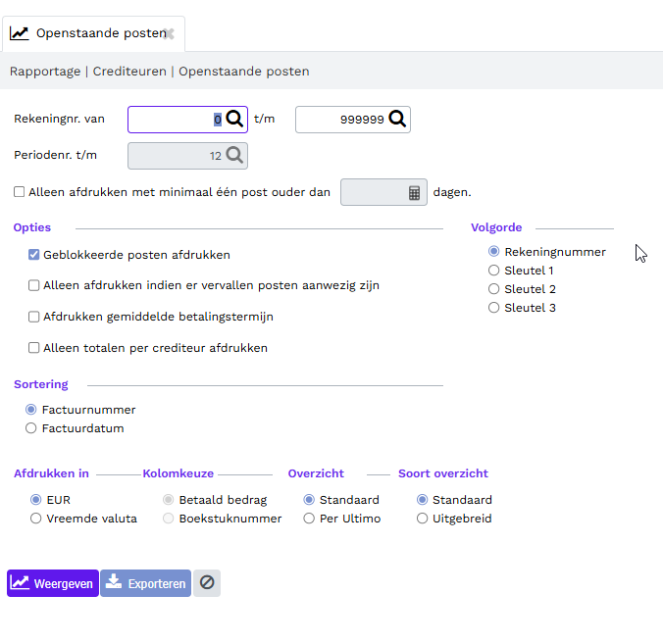Open lookup for Rekeningnr. van field
The image size is (663, 644).
(234, 120)
